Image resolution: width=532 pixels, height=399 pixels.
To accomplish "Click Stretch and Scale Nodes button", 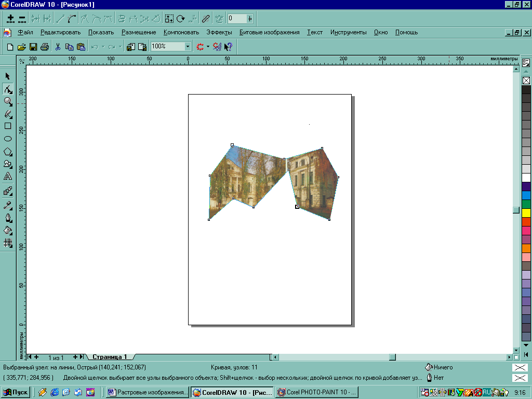I will pyautogui.click(x=169, y=19).
